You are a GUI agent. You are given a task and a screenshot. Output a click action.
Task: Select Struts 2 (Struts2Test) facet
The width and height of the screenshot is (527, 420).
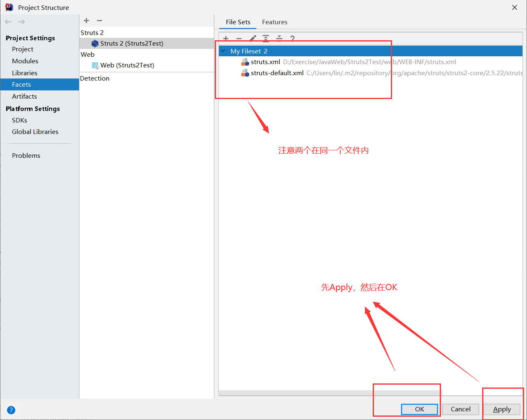146,43
